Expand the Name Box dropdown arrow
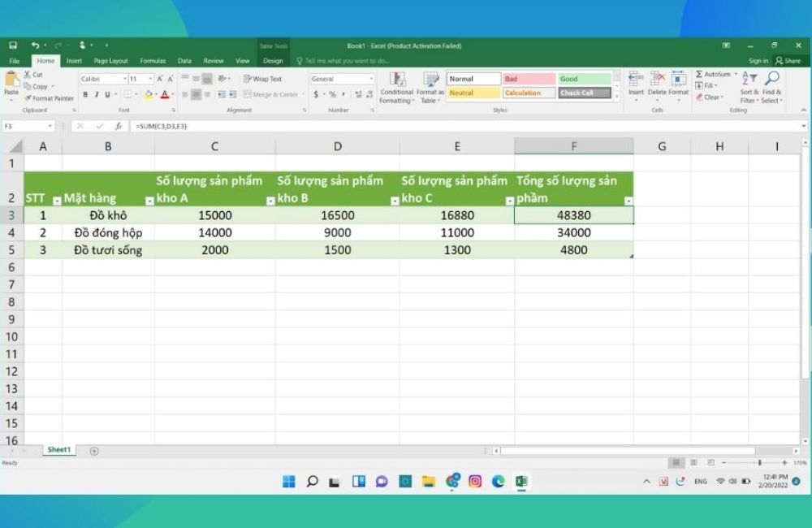 coord(50,126)
